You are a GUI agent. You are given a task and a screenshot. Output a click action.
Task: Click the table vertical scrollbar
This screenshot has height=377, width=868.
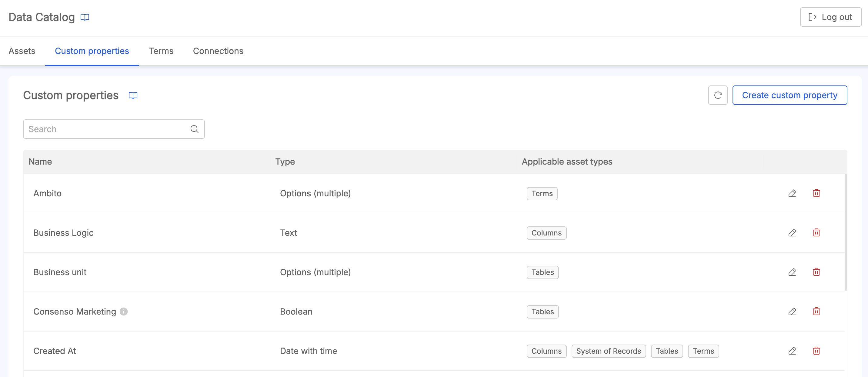[846, 232]
